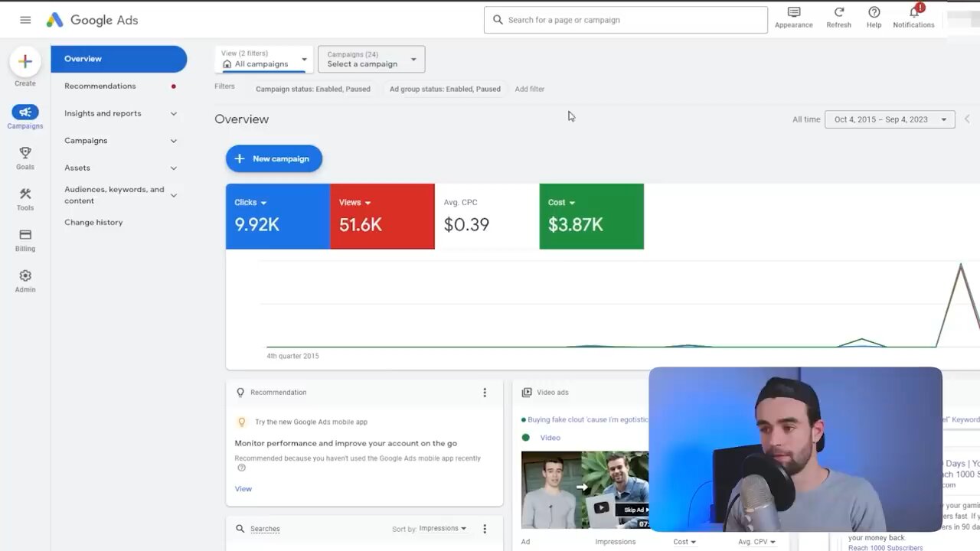Open the Select a campaign dropdown
Viewport: 980px width, 551px height.
coord(371,59)
